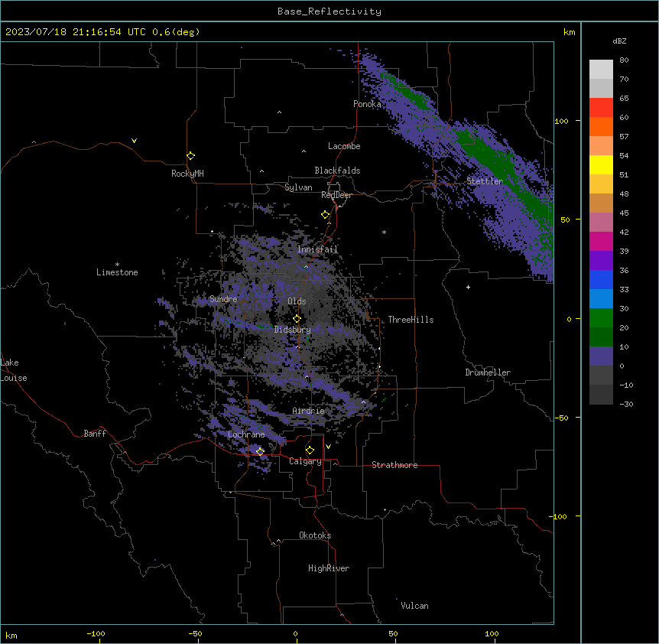Click the purple 10 dBZ color swatch
This screenshot has height=644, width=659.
click(601, 356)
